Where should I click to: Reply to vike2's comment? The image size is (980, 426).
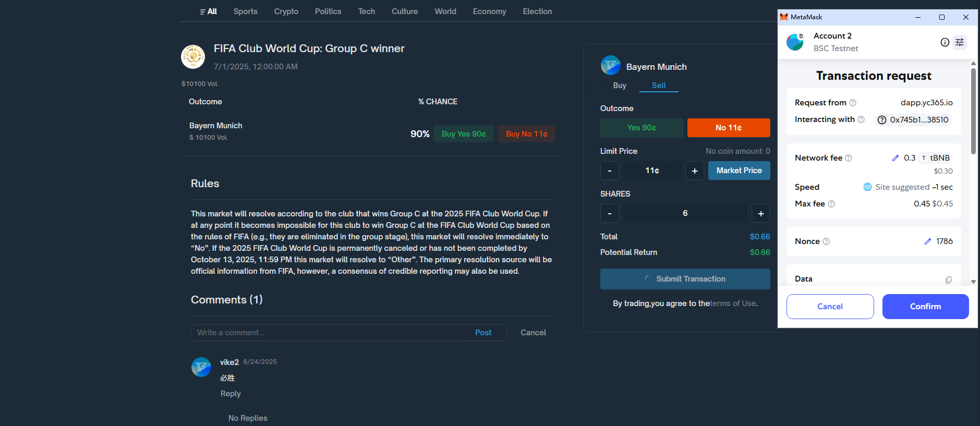point(231,394)
